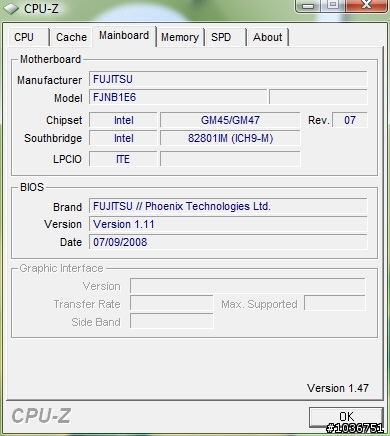390x436 pixels.
Task: Click the Graphic Interface Version field
Action: coord(248,286)
